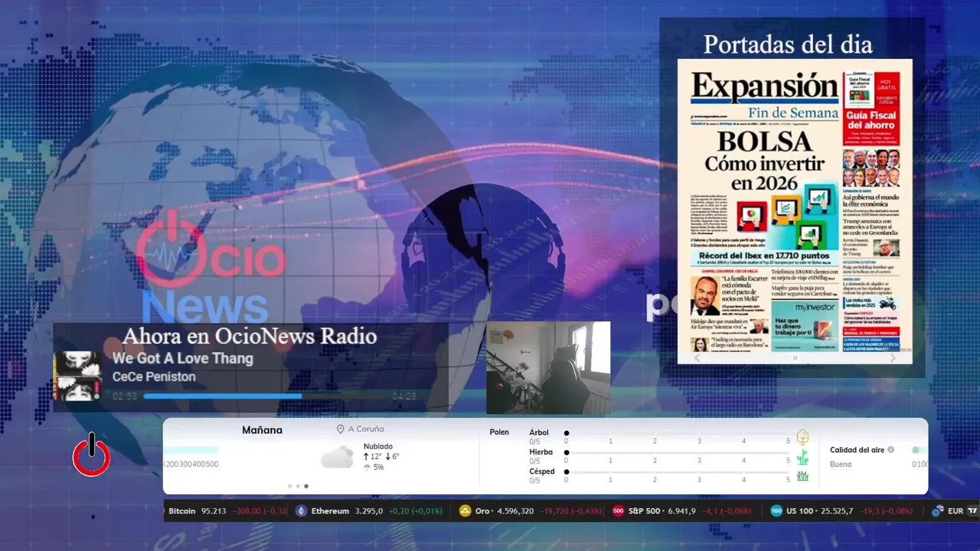Click the song playback progress bar
980x551 pixels.
click(265, 396)
